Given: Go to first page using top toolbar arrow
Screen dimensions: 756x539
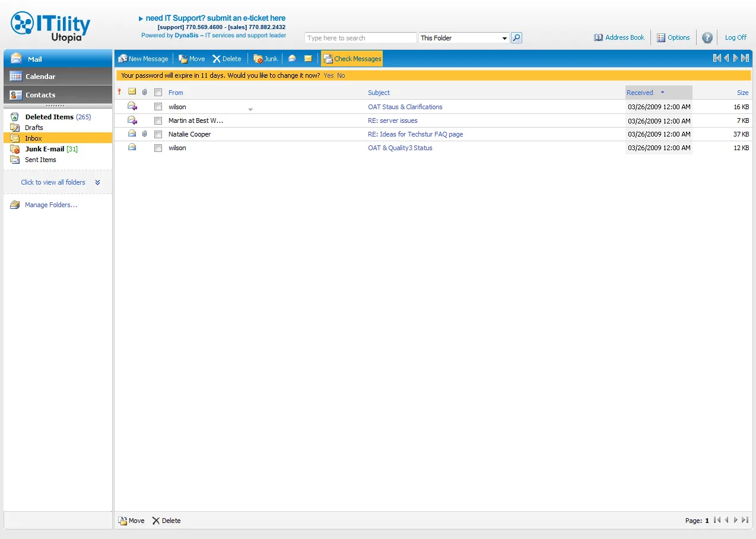Looking at the screenshot, I should (717, 58).
